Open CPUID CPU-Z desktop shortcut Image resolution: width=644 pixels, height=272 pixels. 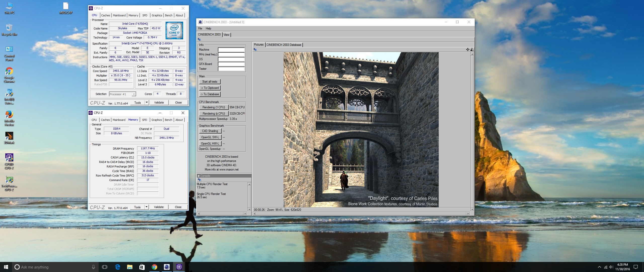pyautogui.click(x=9, y=161)
